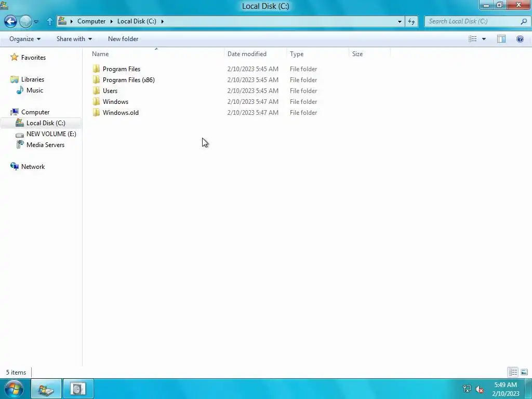532x399 pixels.
Task: Open Media Servers in the sidebar
Action: pyautogui.click(x=46, y=145)
